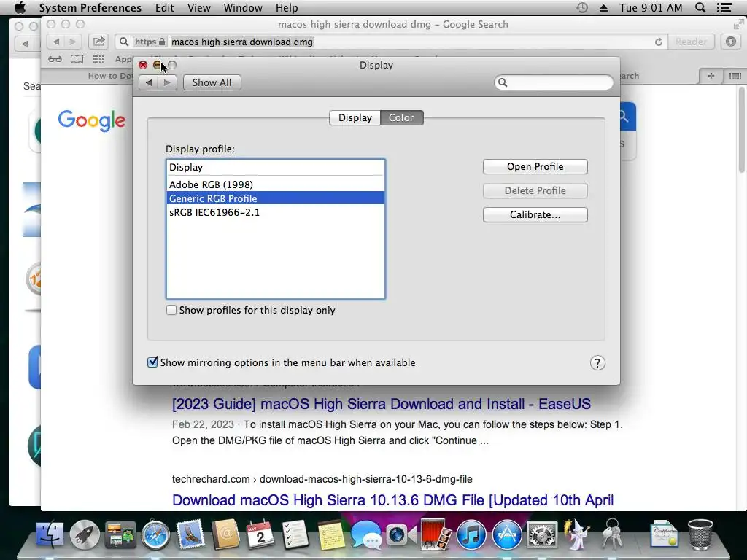Screen dimensions: 747x560
Task: Click Safari's back navigation arrow
Action: [55, 42]
